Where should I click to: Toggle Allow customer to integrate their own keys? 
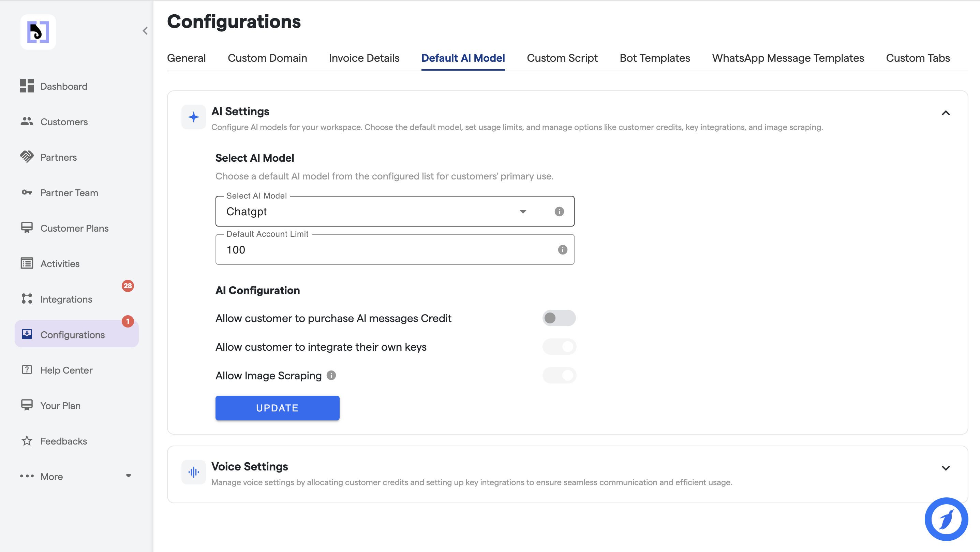coord(559,347)
